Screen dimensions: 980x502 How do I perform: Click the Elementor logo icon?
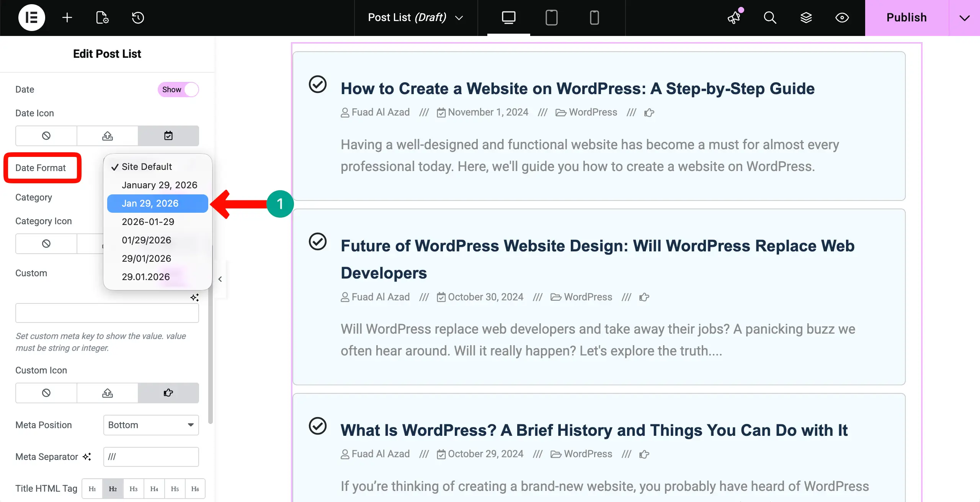(x=31, y=18)
